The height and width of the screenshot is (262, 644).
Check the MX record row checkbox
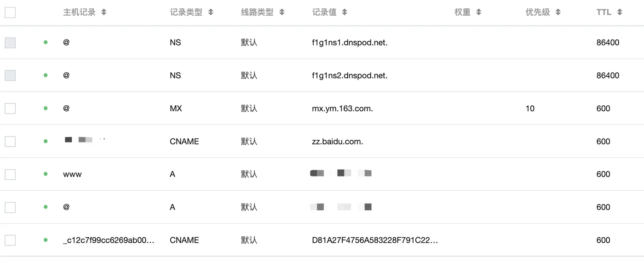pos(10,108)
